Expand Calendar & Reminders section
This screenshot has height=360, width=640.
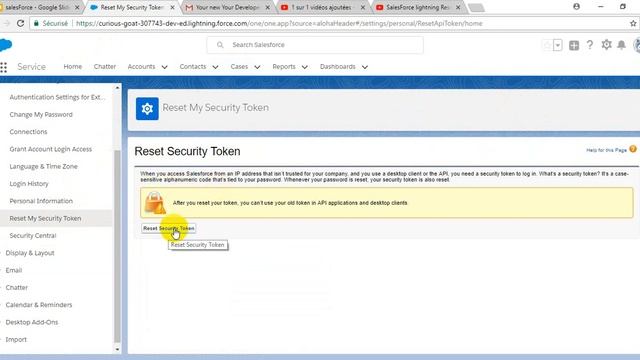pyautogui.click(x=39, y=305)
